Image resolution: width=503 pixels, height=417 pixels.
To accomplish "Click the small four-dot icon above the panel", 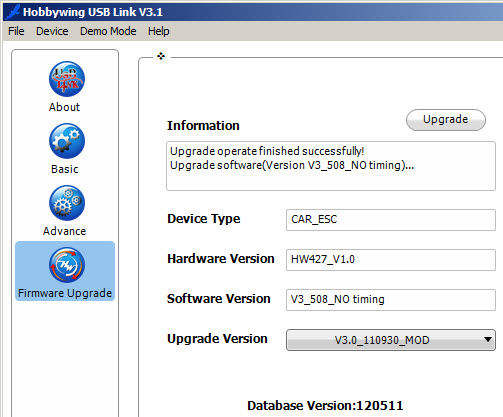I will pyautogui.click(x=161, y=56).
